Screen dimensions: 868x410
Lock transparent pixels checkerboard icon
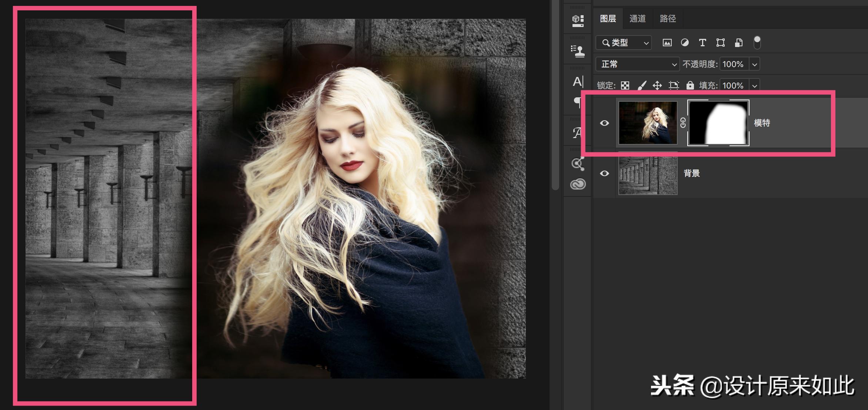point(625,85)
